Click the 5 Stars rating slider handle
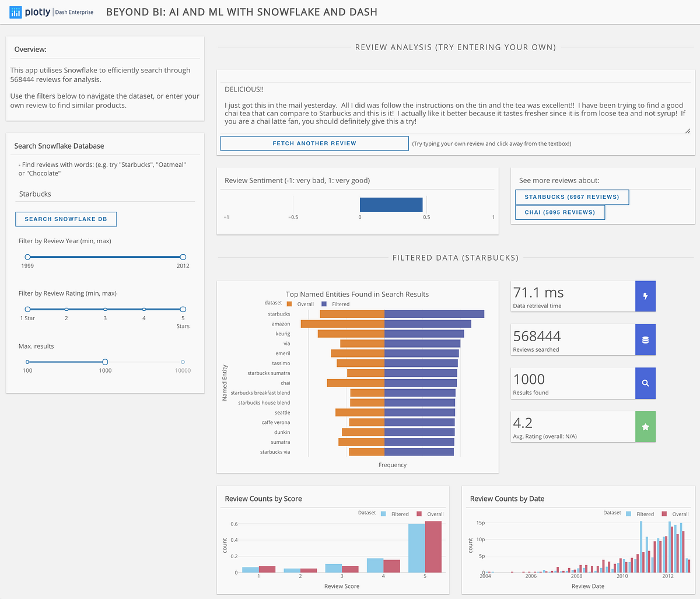This screenshot has width=700, height=599. click(183, 310)
